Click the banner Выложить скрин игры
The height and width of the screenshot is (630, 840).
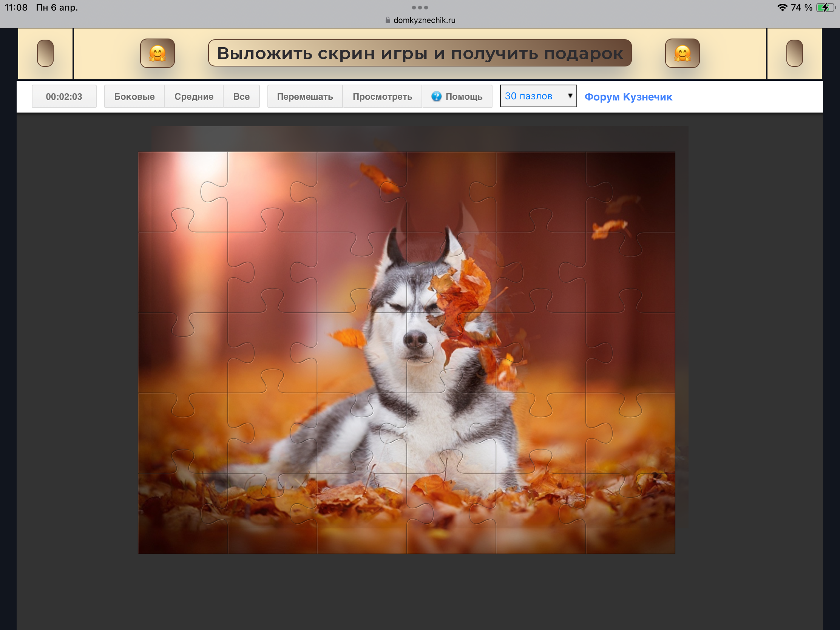pyautogui.click(x=420, y=53)
